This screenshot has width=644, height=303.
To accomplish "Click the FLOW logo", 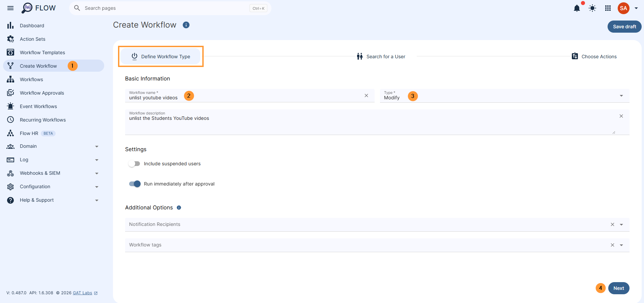I will pyautogui.click(x=39, y=8).
